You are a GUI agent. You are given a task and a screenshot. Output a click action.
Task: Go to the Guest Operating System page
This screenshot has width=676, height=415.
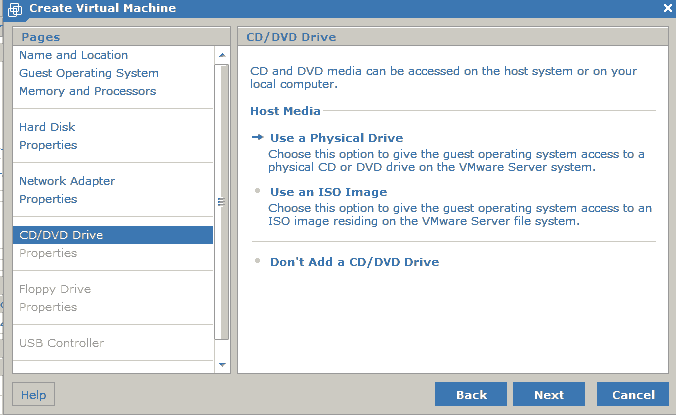89,73
